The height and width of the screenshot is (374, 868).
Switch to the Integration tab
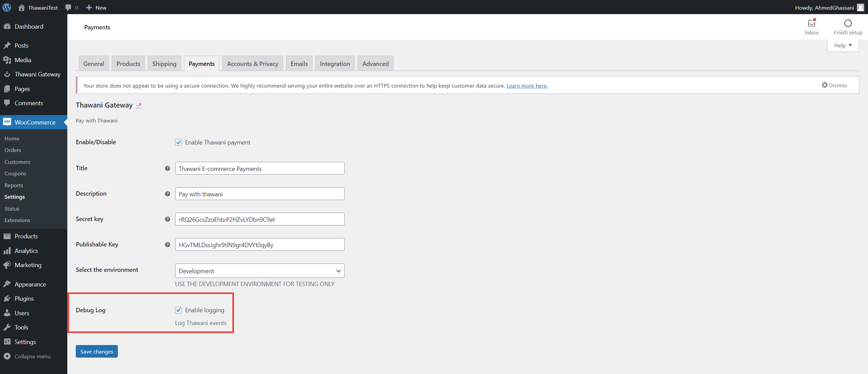(335, 63)
